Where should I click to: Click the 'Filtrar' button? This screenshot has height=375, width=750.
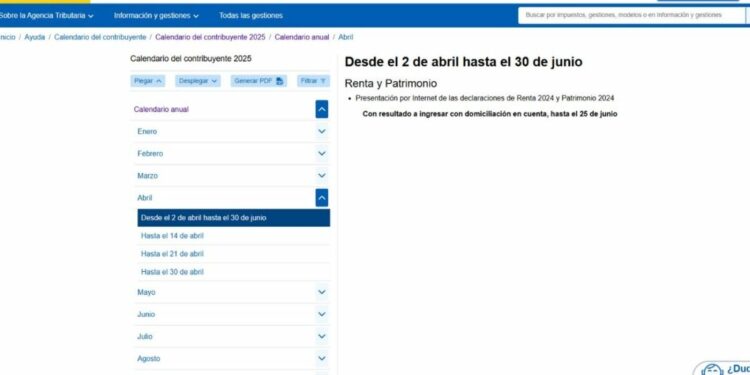coord(313,81)
